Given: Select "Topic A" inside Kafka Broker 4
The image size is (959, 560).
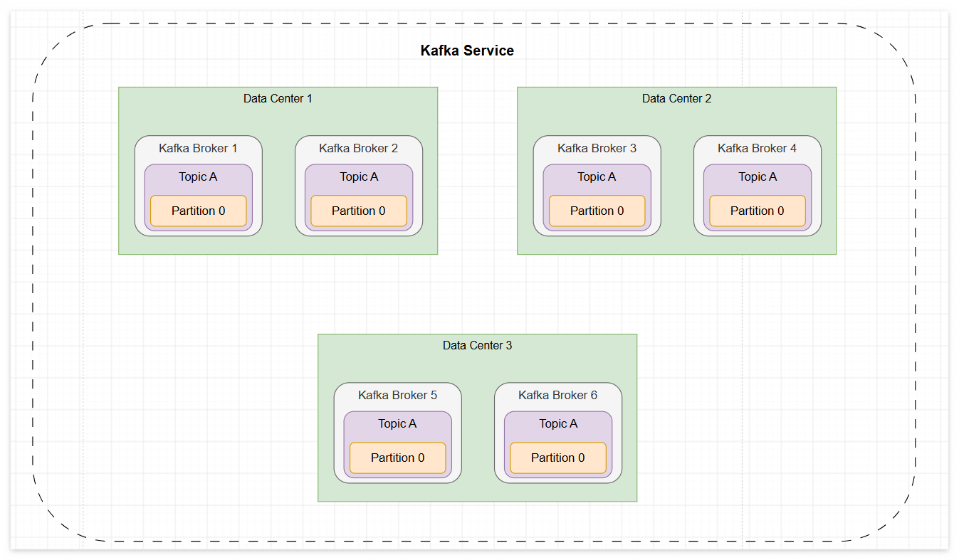Looking at the screenshot, I should [x=758, y=176].
